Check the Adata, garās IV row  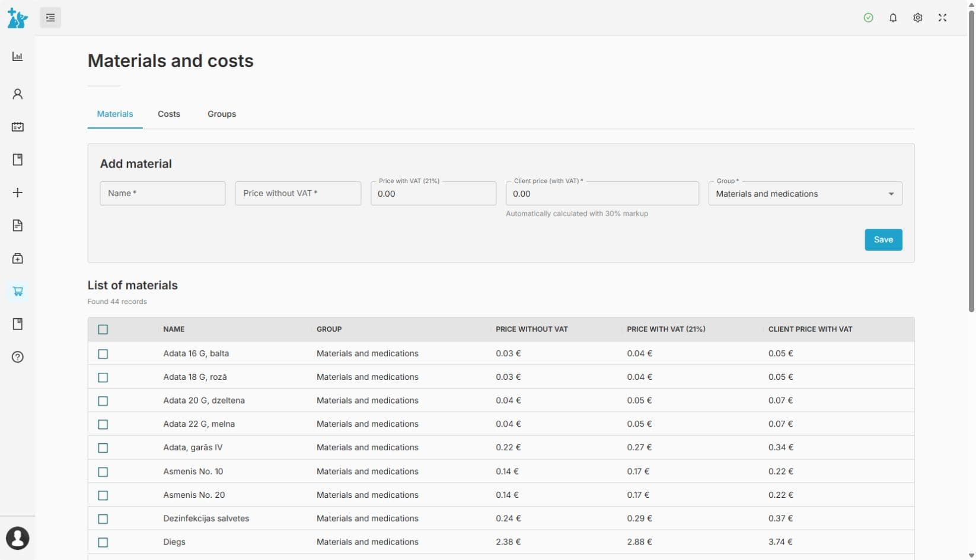[x=103, y=448]
